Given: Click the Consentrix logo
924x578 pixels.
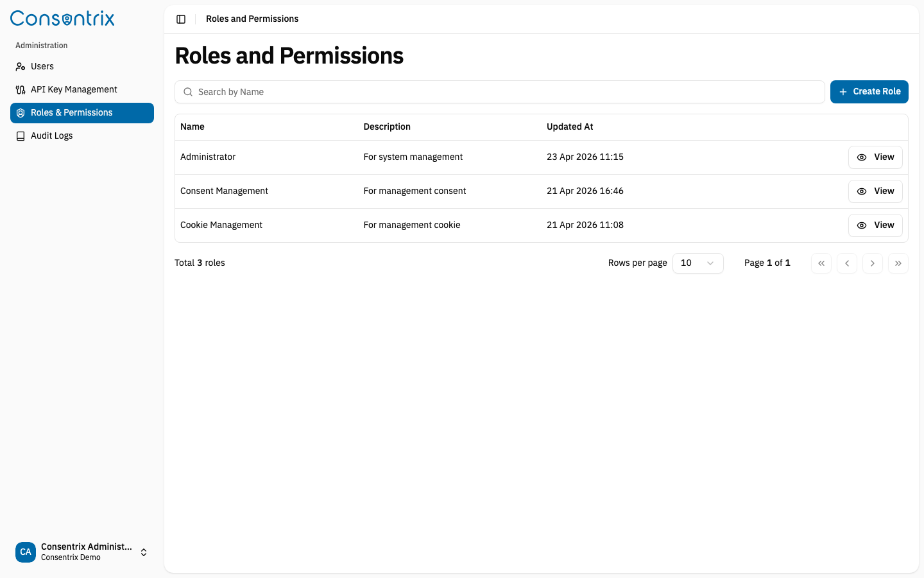Looking at the screenshot, I should (62, 19).
